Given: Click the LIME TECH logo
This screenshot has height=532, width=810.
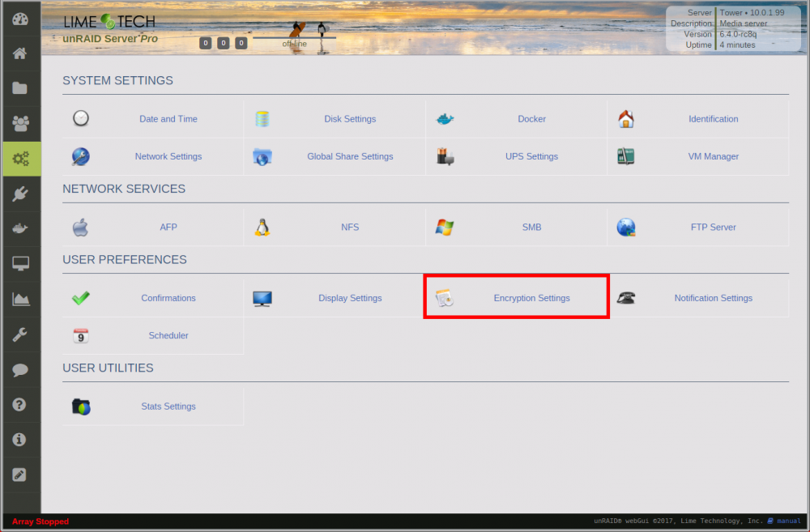Looking at the screenshot, I should [109, 22].
